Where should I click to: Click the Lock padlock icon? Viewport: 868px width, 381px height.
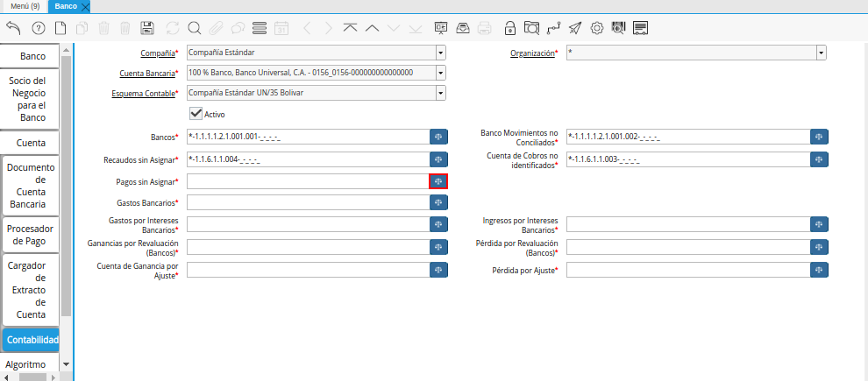coord(509,28)
